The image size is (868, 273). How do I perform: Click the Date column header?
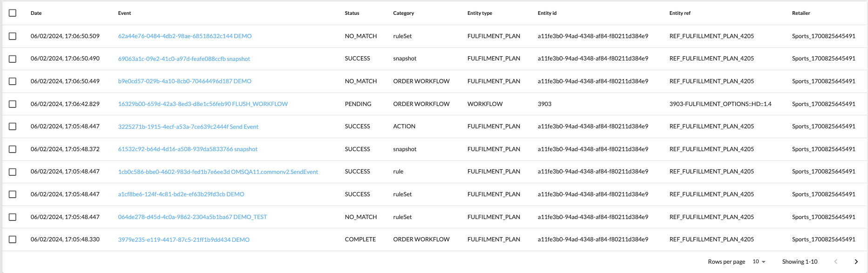[36, 13]
